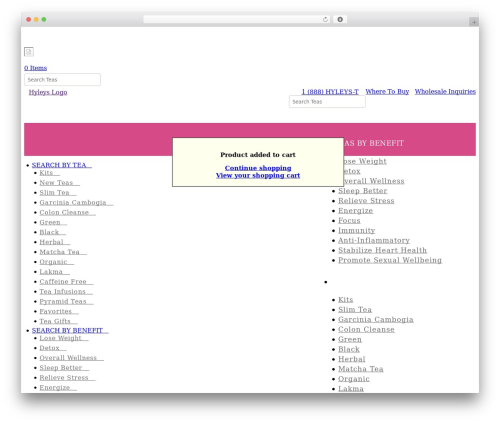Open SEARCH BY BENEFIT menu heading
This screenshot has width=500, height=423.
[70, 330]
